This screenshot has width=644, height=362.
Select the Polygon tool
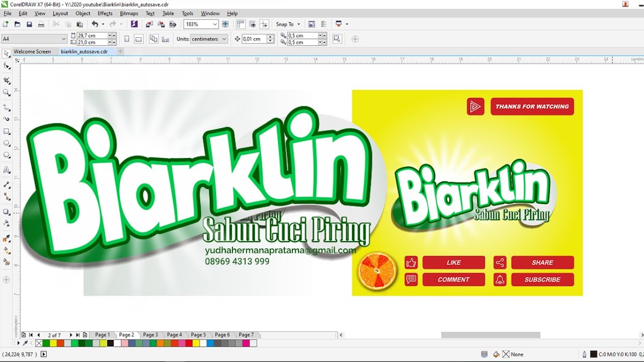tap(7, 155)
